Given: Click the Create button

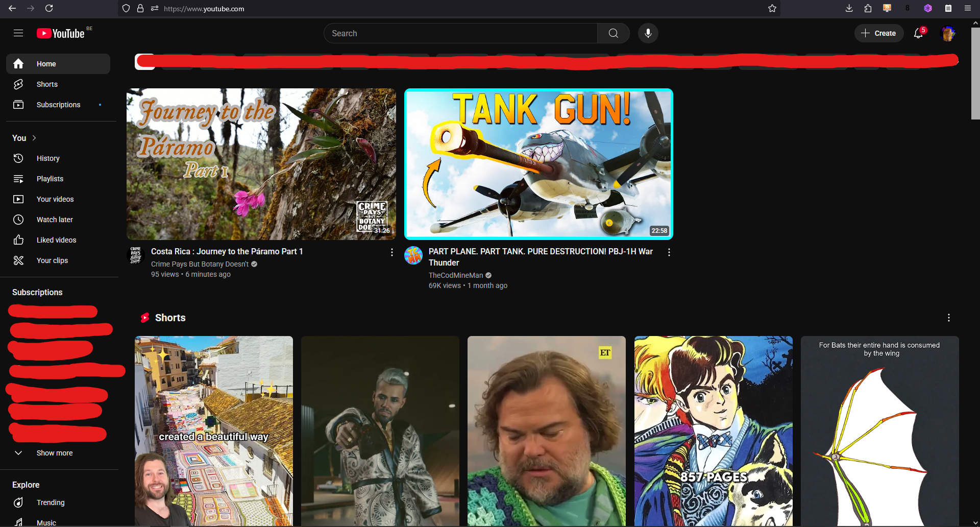Looking at the screenshot, I should coord(878,33).
